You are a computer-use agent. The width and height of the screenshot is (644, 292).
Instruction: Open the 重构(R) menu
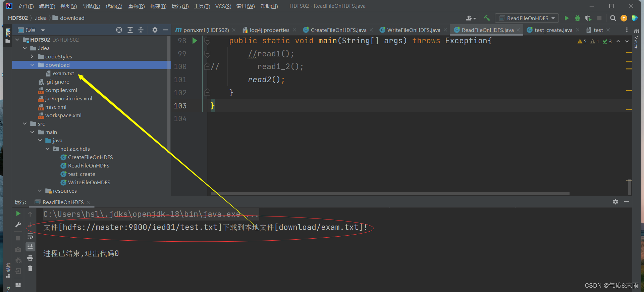point(136,6)
